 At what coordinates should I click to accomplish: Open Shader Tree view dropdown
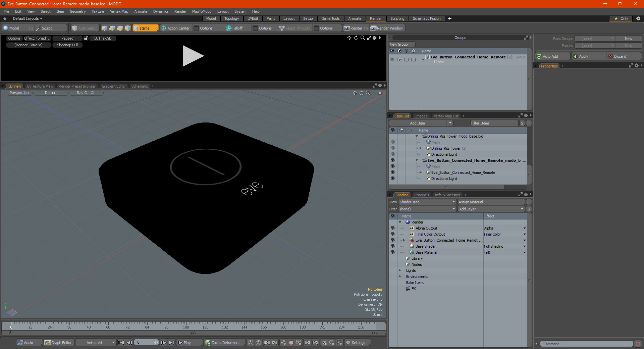coord(427,202)
